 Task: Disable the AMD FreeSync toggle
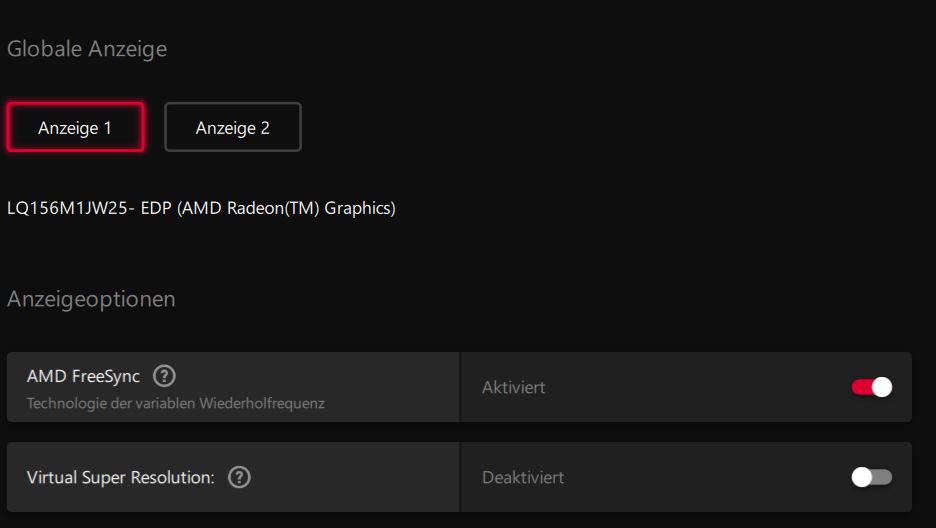[x=872, y=387]
